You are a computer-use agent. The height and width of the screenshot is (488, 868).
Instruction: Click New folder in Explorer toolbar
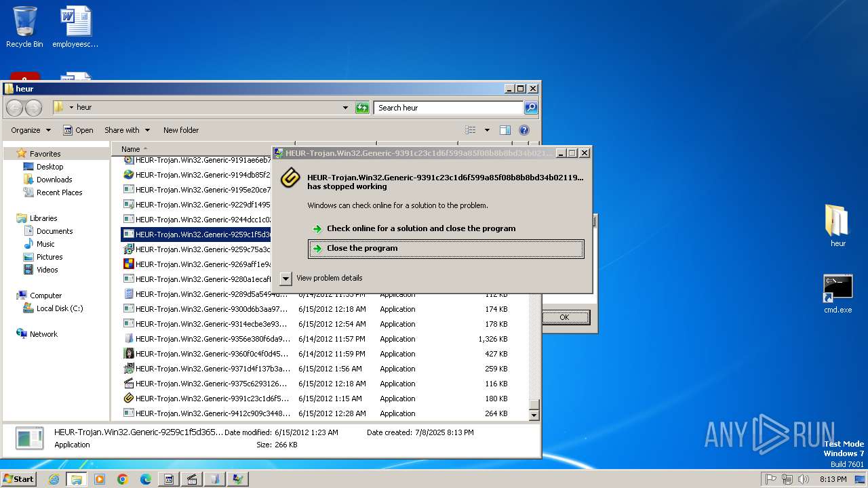pyautogui.click(x=181, y=130)
